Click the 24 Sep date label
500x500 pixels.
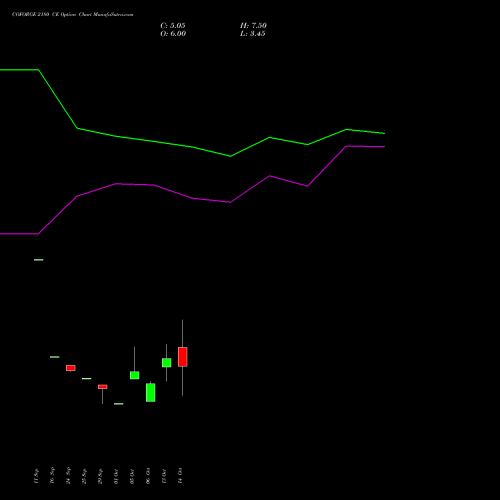[x=68, y=475]
